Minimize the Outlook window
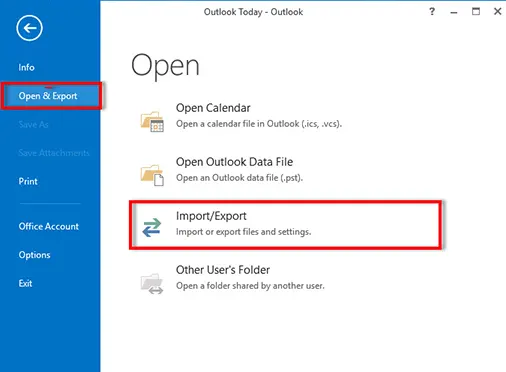The width and height of the screenshot is (506, 372). (x=454, y=12)
